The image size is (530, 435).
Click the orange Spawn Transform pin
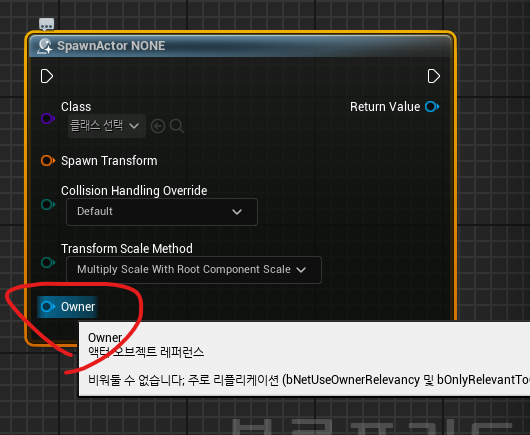(x=48, y=161)
